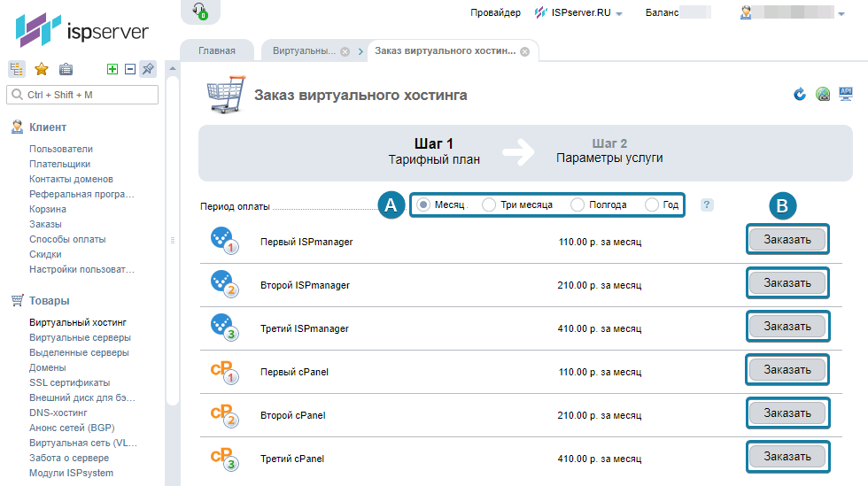The image size is (868, 486).
Task: Expand all menu sections with plus icon
Action: pyautogui.click(x=112, y=69)
